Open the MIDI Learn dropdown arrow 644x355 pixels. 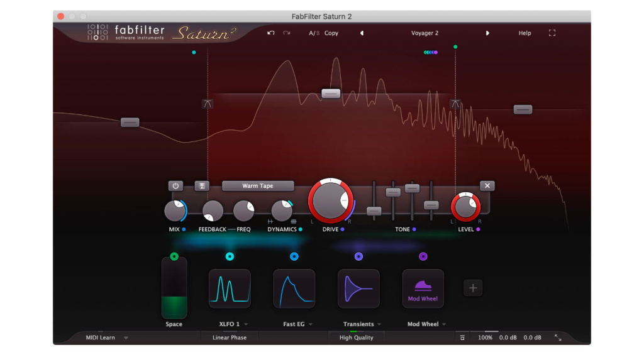click(126, 338)
